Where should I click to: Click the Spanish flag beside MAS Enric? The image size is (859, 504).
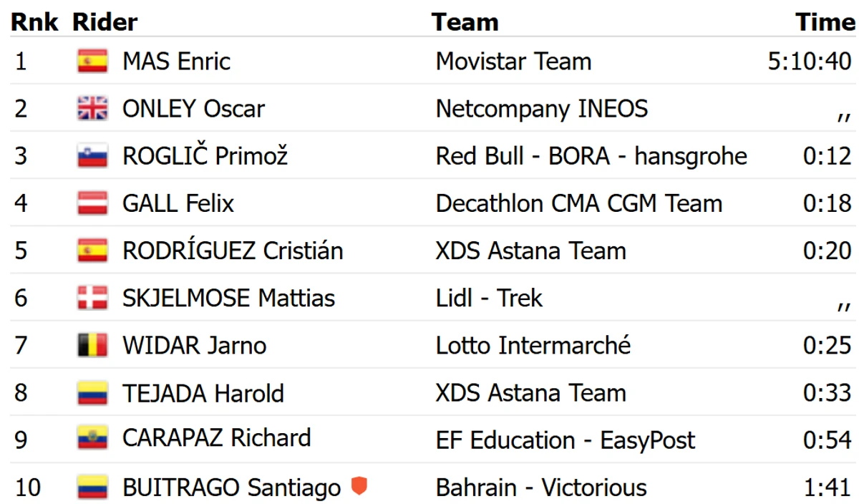coord(92,62)
